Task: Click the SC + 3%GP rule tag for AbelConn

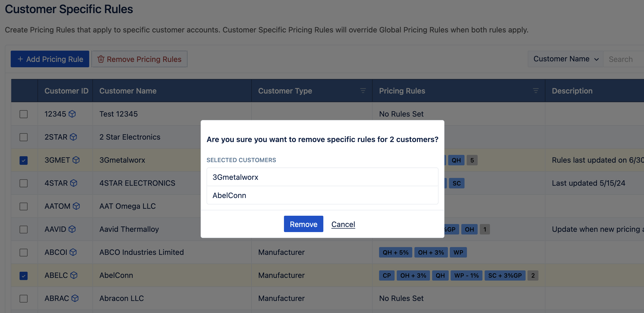Action: 505,275
